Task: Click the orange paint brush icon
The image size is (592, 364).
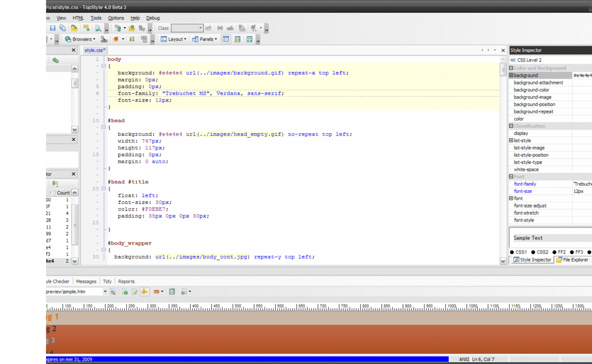Action: (x=116, y=39)
